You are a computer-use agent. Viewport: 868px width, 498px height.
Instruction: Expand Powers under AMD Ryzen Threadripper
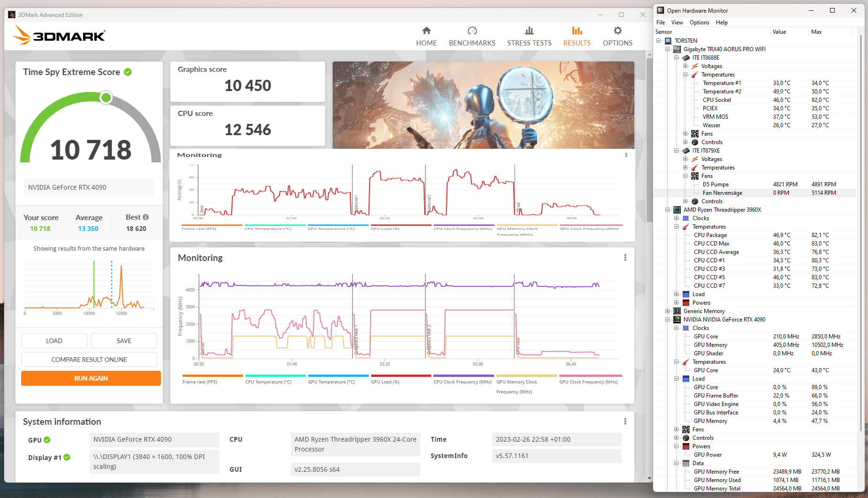click(677, 303)
